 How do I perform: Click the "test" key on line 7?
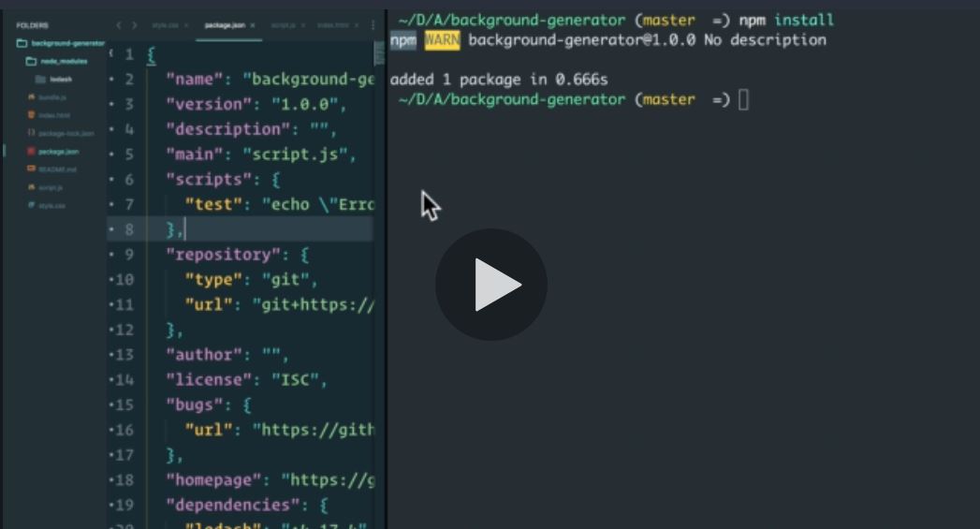(213, 204)
